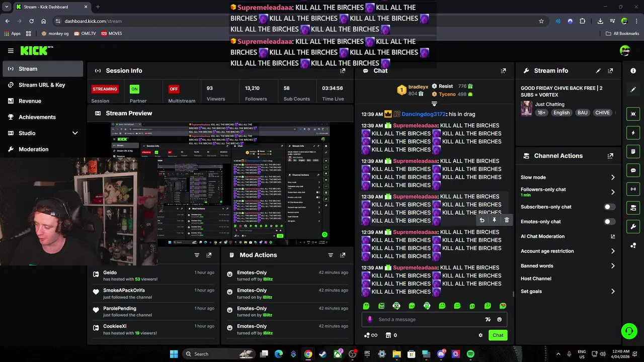
Task: Open the green headset support button
Action: coord(629,331)
